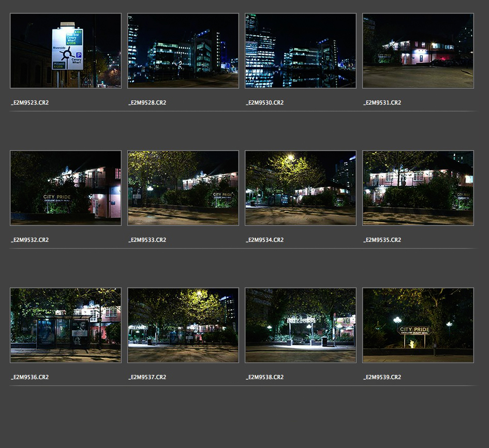Select the _E2M9539.CR2 standalone City Pride sign photo

tap(418, 325)
